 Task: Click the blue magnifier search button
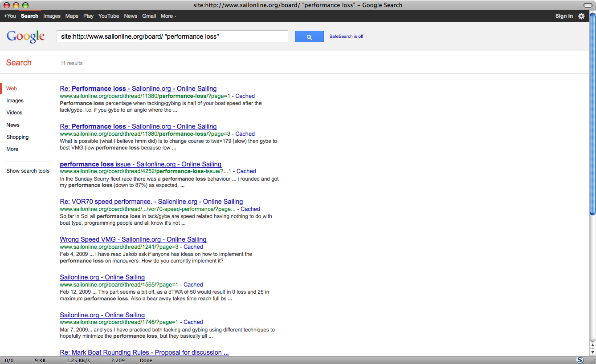(x=309, y=36)
